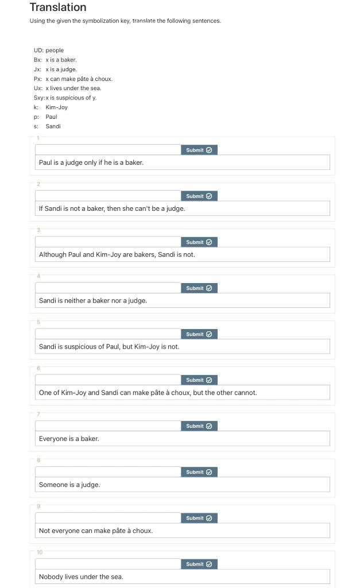The width and height of the screenshot is (364, 588).
Task: Click the answer field for question 9
Action: [x=106, y=517]
